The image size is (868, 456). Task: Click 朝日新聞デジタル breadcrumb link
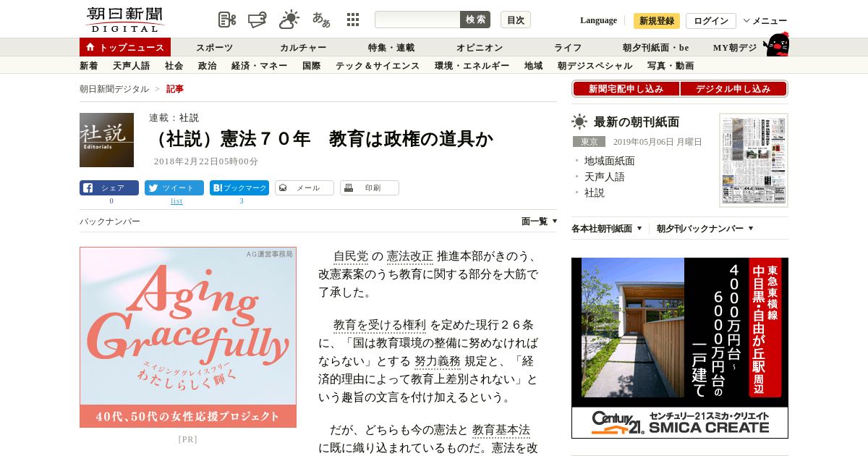[x=114, y=89]
